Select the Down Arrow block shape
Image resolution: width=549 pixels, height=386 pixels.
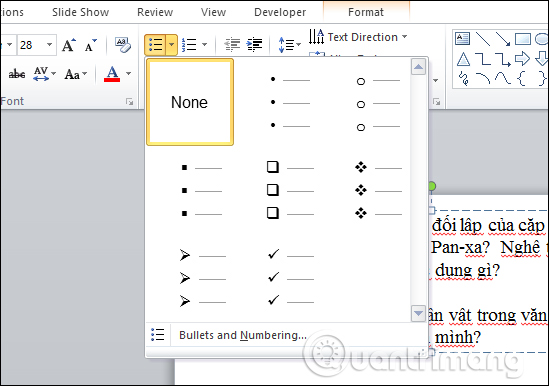(542, 59)
